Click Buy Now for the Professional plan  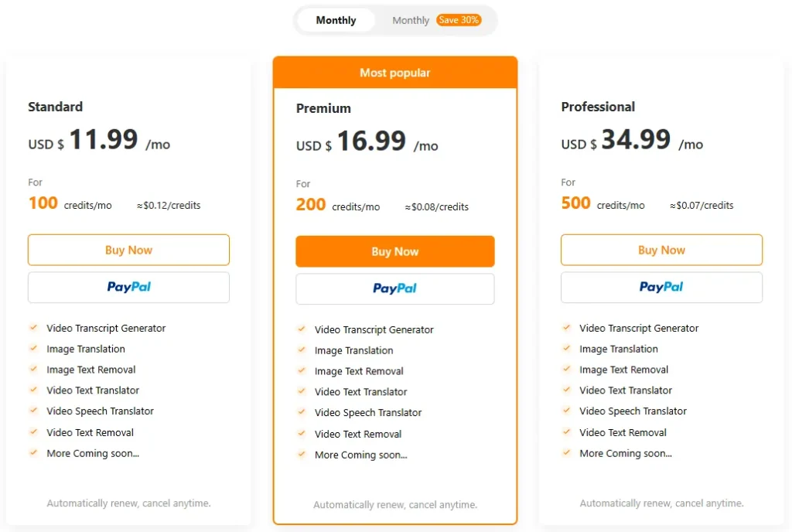[x=661, y=249]
